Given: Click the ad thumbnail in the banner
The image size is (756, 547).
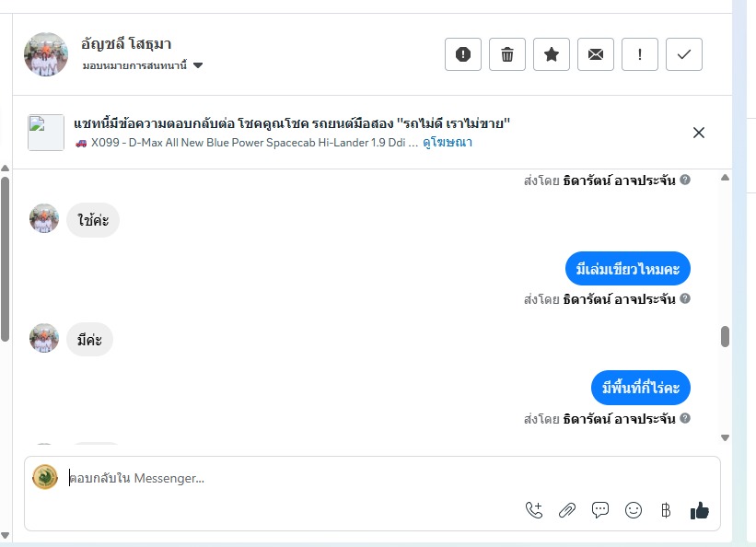Looking at the screenshot, I should click(x=46, y=133).
